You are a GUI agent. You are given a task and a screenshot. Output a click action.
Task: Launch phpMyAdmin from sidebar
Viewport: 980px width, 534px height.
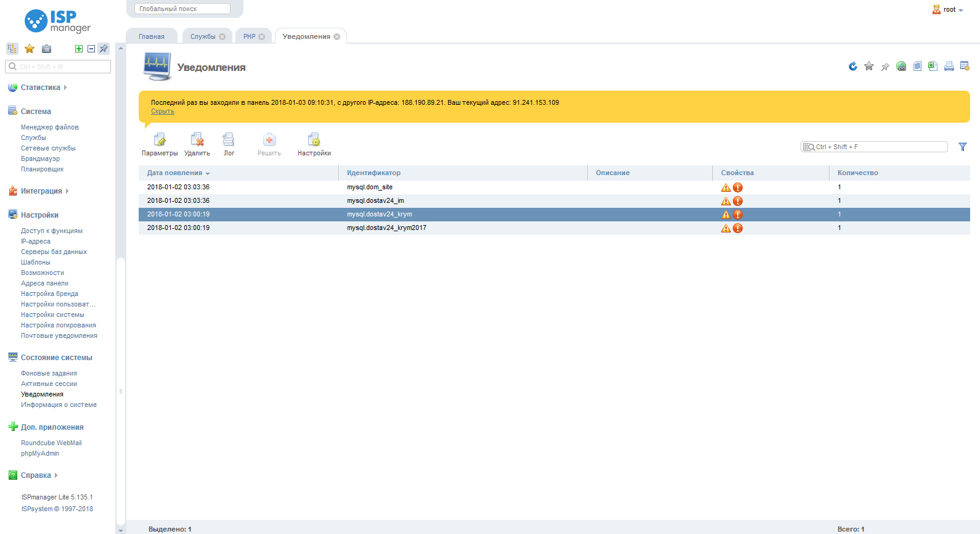tap(40, 454)
